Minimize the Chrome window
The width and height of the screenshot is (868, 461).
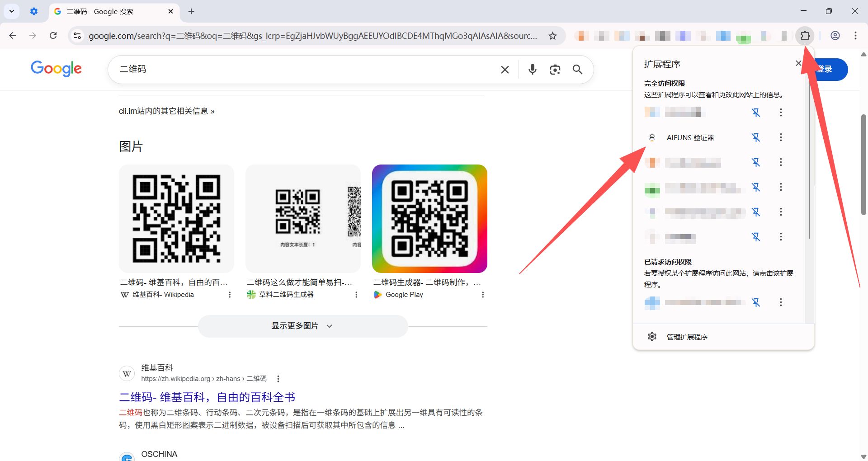click(x=803, y=11)
